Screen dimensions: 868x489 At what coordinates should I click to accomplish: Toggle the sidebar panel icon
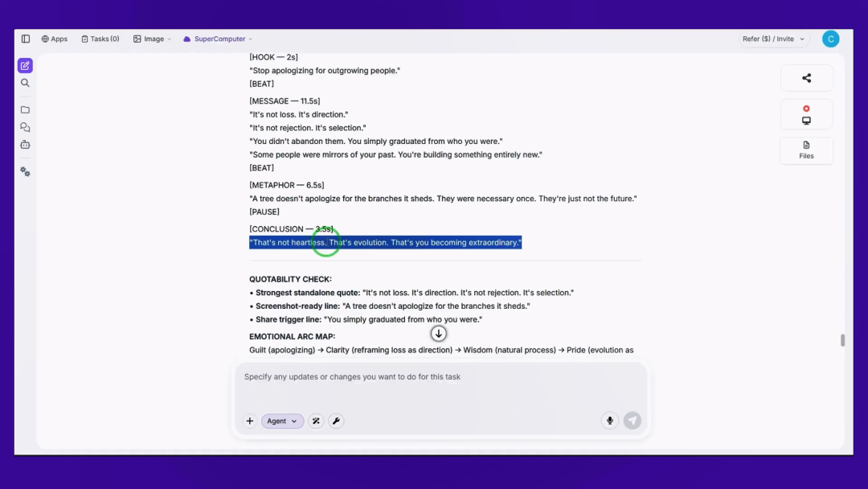tap(26, 39)
